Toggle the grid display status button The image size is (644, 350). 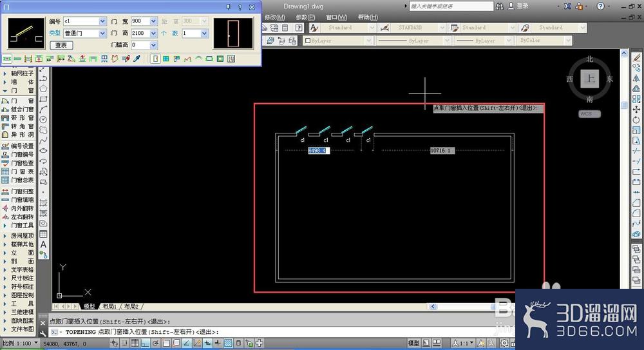[135, 343]
